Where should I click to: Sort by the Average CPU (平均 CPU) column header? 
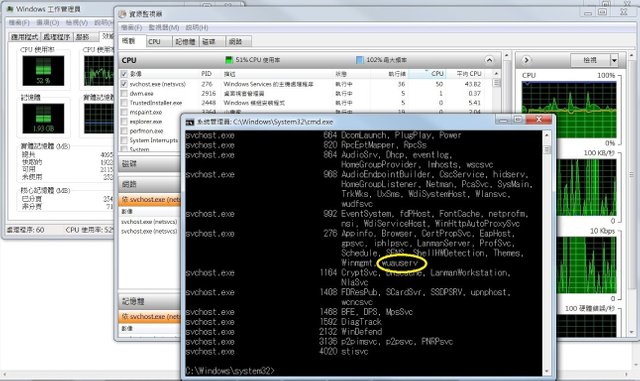[468, 74]
